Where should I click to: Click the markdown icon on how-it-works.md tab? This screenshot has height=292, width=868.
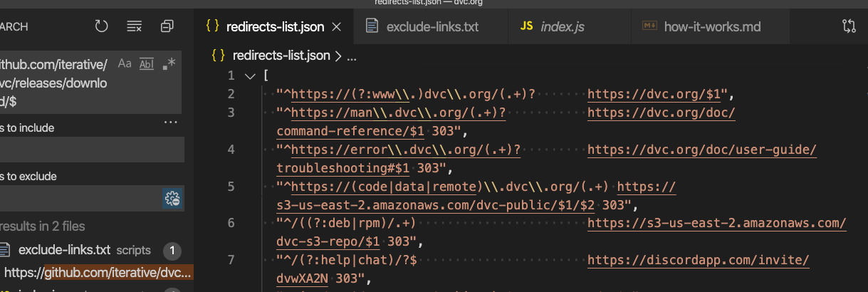pos(649,27)
